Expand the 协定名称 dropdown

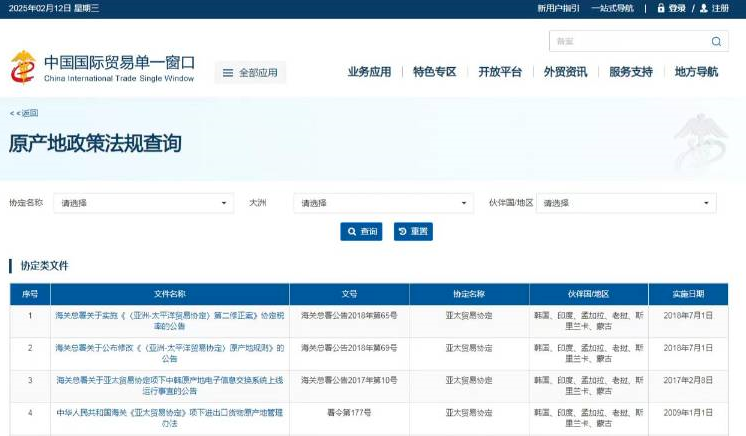click(144, 203)
